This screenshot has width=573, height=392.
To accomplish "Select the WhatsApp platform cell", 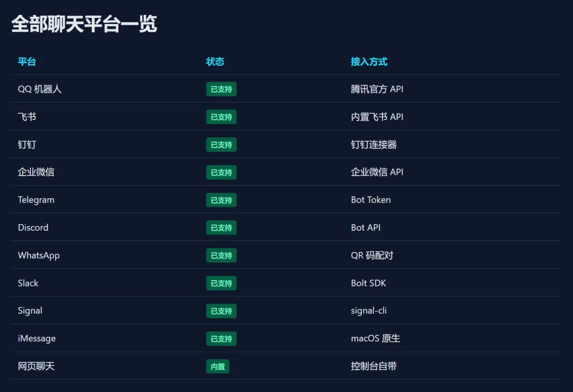I will tap(39, 255).
